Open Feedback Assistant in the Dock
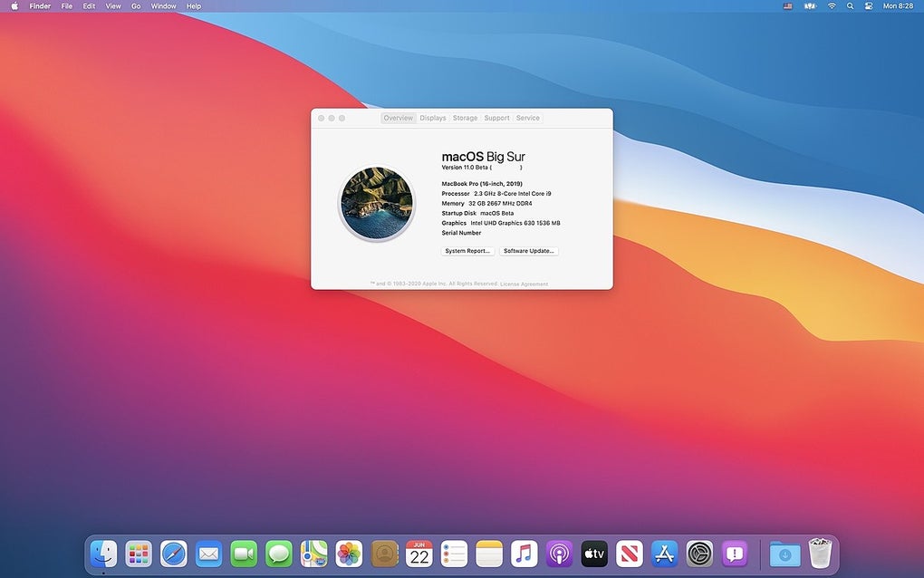This screenshot has width=924, height=578. (735, 553)
